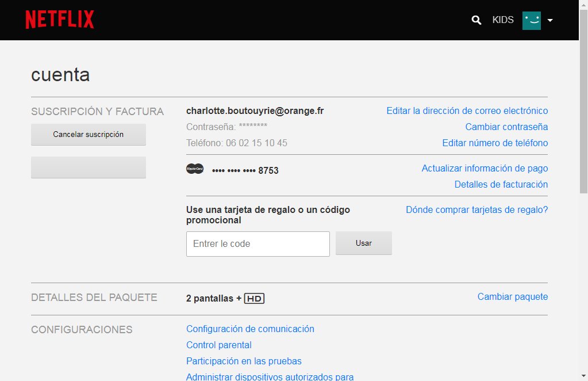Click the Contraseña: ******** text
This screenshot has height=381, width=588.
point(227,127)
